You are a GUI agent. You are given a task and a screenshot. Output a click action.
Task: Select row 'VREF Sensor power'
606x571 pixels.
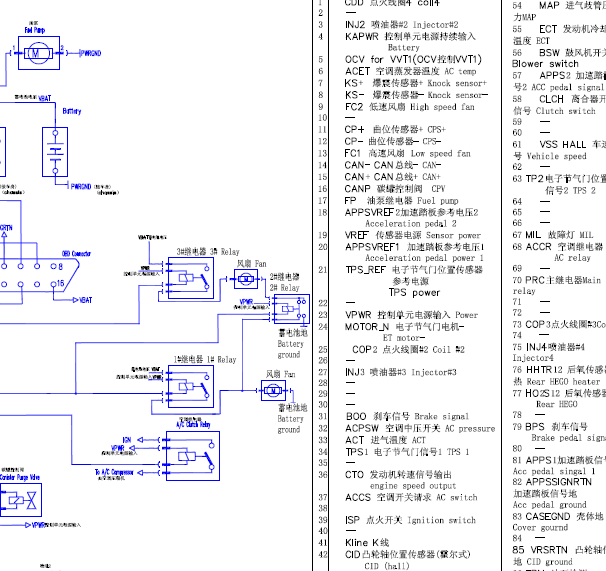(x=413, y=235)
